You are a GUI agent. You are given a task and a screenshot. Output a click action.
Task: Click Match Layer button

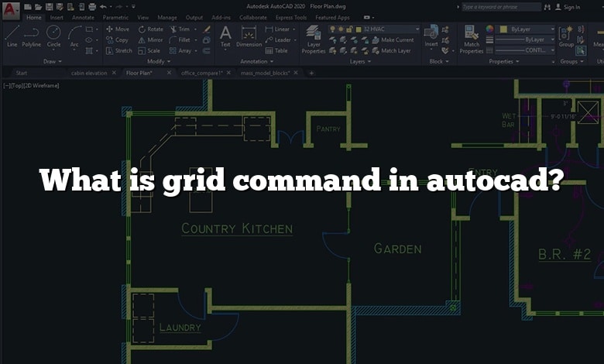(x=391, y=50)
